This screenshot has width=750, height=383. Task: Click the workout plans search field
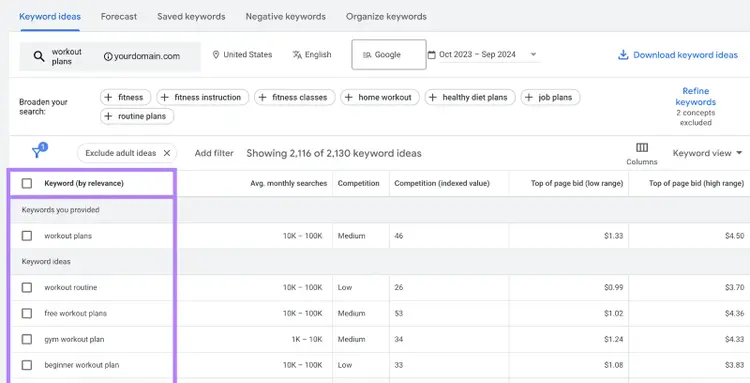point(66,56)
